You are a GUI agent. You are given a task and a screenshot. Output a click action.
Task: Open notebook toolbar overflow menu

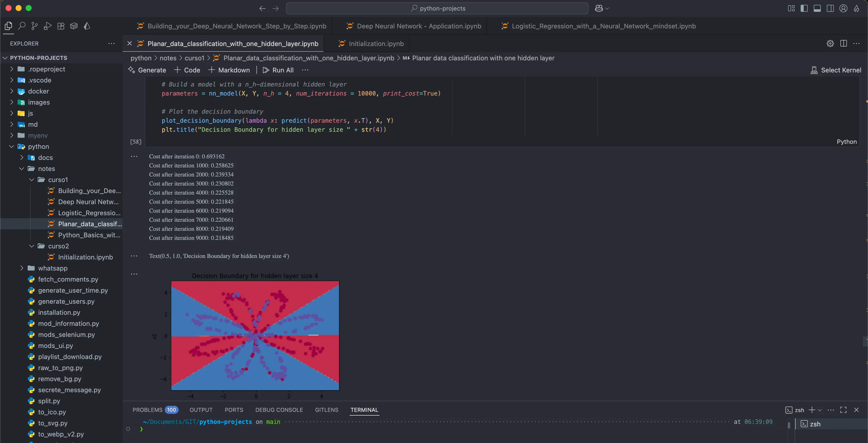point(305,70)
